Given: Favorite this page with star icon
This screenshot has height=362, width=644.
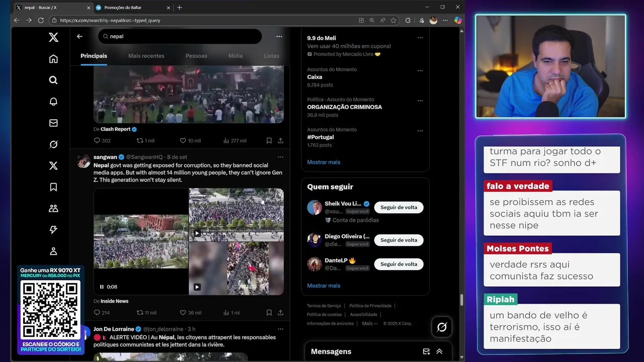Looking at the screenshot, I should coord(393,20).
